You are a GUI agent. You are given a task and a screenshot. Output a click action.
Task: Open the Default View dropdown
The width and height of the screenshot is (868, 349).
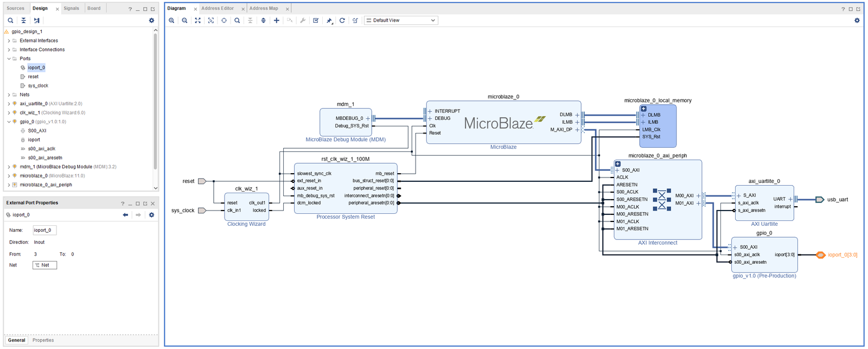401,21
